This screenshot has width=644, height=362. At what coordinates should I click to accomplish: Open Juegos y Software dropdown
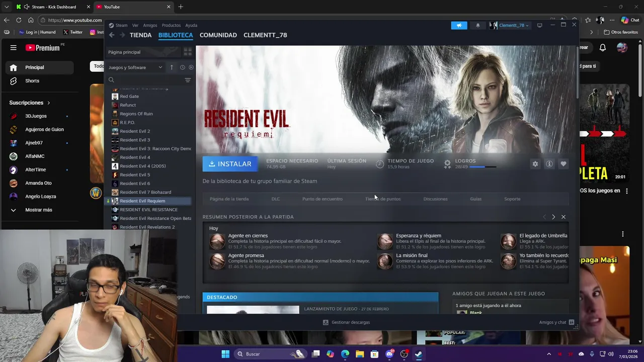pos(136,67)
